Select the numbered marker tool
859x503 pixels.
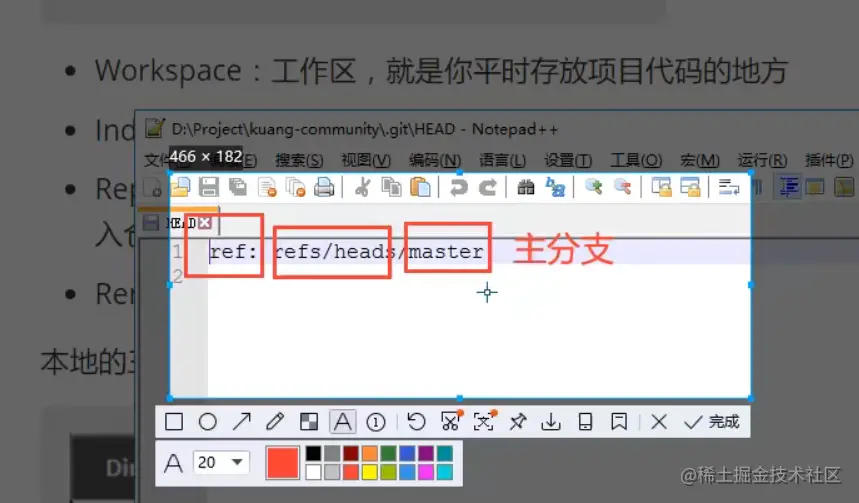point(376,422)
